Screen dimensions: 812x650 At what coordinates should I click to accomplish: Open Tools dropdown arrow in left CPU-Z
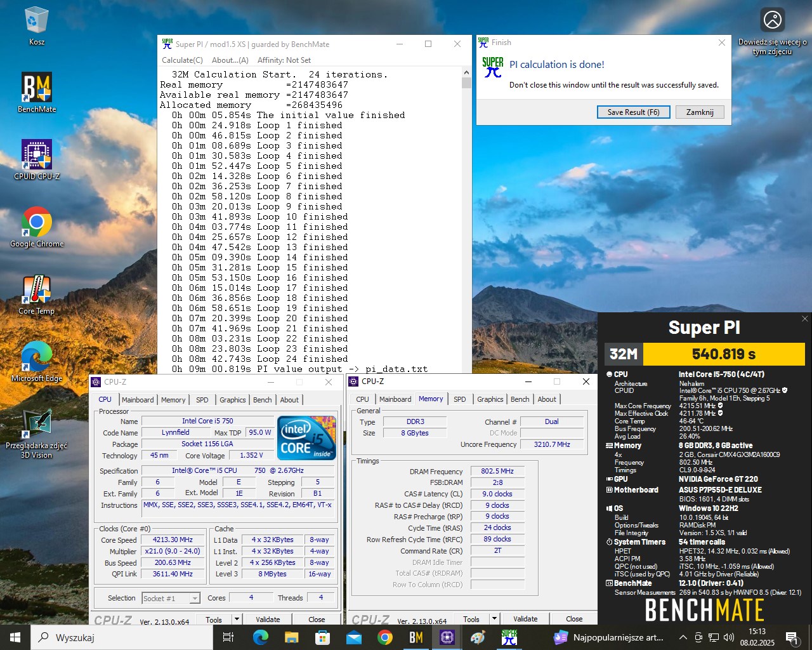pyautogui.click(x=237, y=619)
